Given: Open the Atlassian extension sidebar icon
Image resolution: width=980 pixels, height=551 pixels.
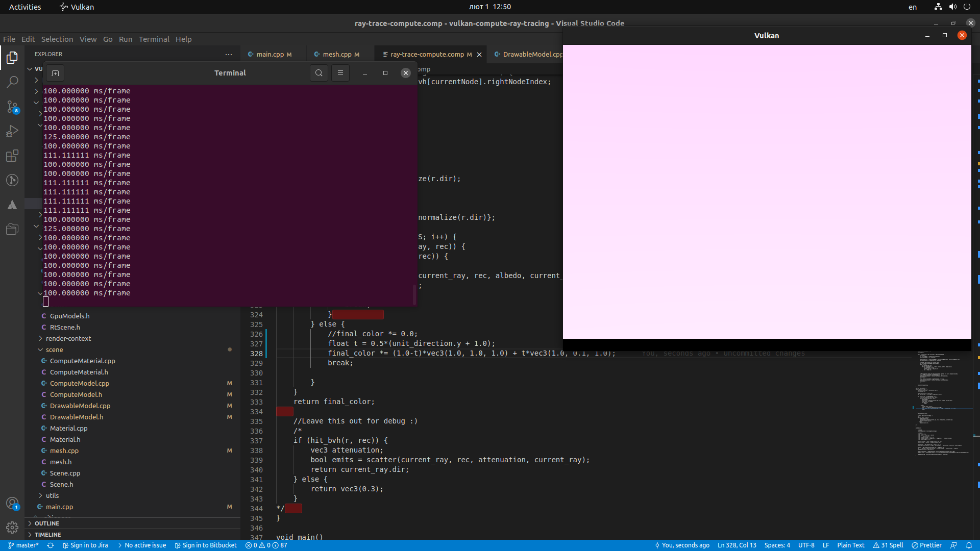Looking at the screenshot, I should tap(12, 205).
